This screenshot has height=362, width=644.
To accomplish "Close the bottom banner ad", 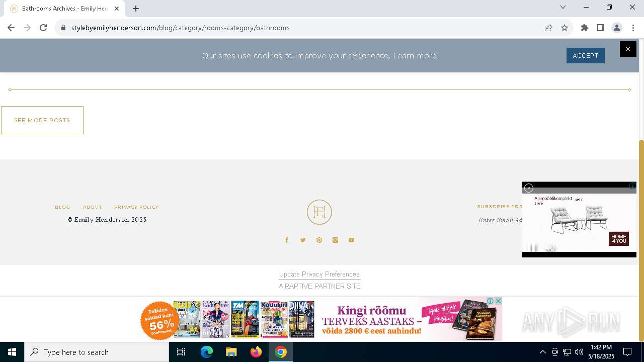I will coord(498,301).
